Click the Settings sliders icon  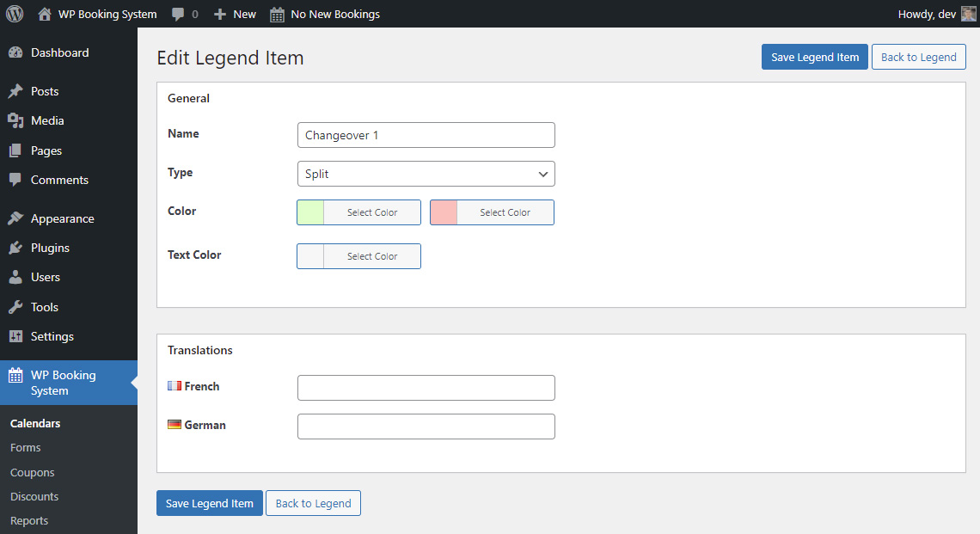pos(15,336)
